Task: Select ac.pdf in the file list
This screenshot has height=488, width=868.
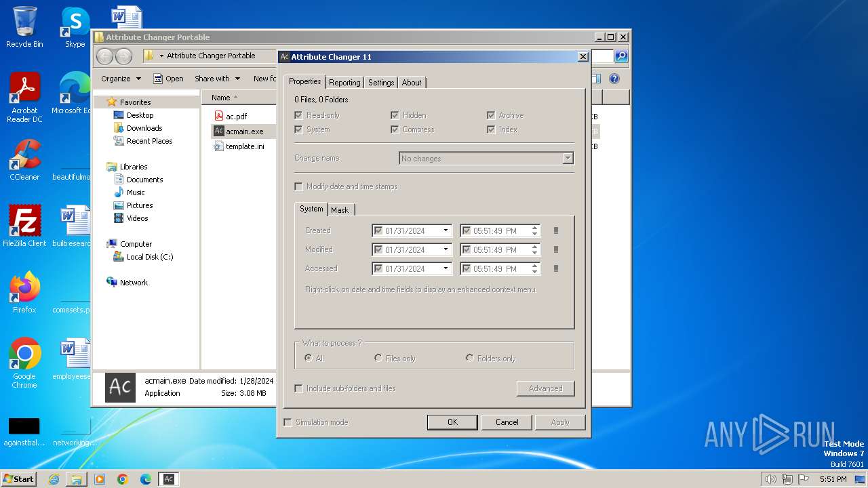Action: pos(237,117)
